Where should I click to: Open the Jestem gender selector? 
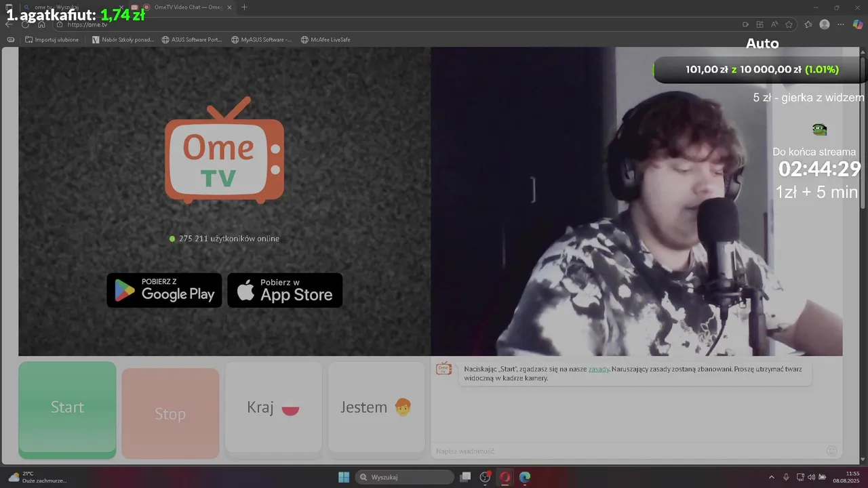[376, 407]
